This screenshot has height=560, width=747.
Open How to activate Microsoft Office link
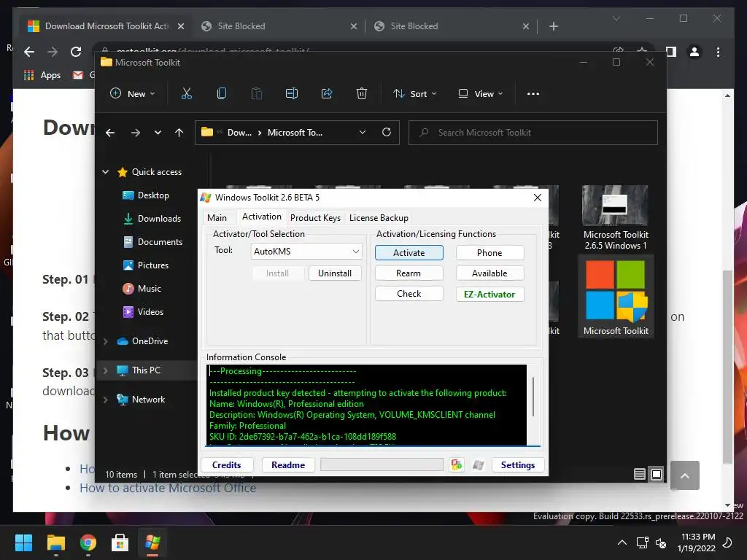(x=168, y=488)
